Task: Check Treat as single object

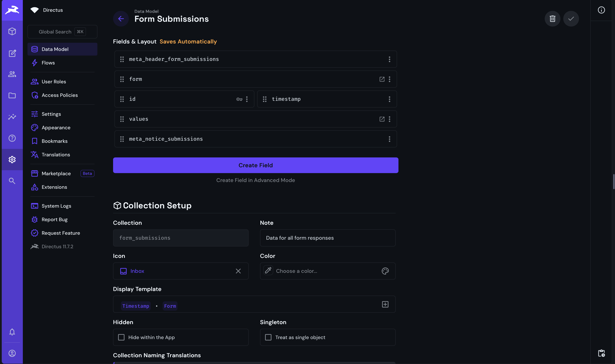Action: coord(268,337)
